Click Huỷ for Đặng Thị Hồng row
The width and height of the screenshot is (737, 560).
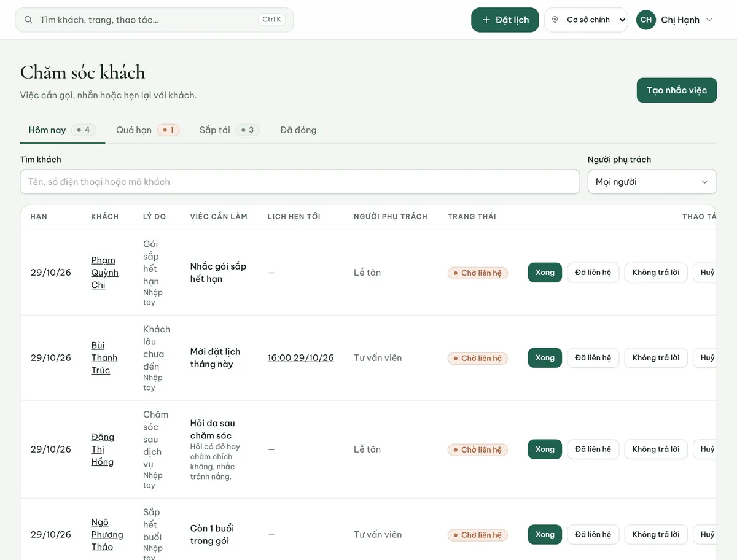click(x=706, y=449)
